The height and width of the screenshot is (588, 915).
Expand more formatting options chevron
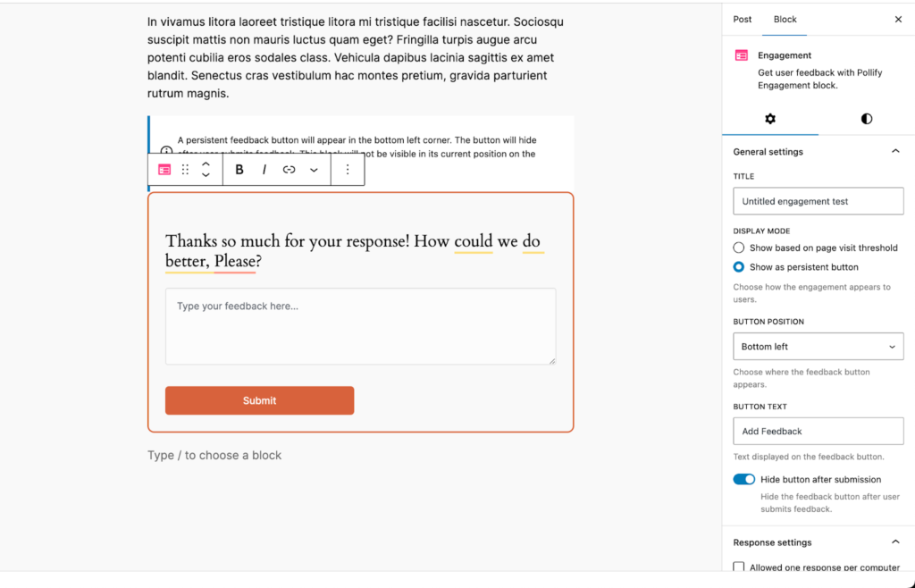pyautogui.click(x=313, y=170)
